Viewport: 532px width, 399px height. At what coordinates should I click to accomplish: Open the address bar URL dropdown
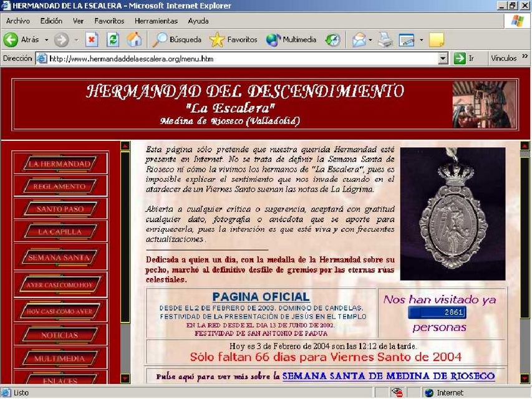point(443,59)
